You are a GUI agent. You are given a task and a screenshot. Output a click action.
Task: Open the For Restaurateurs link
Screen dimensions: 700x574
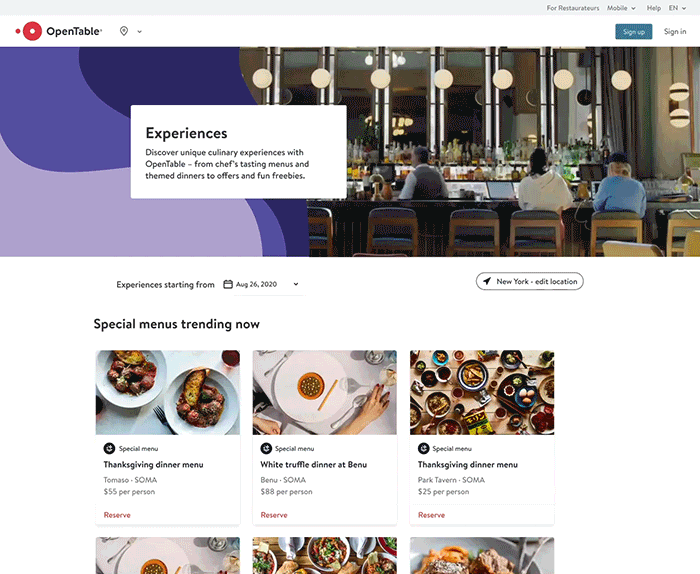click(573, 8)
